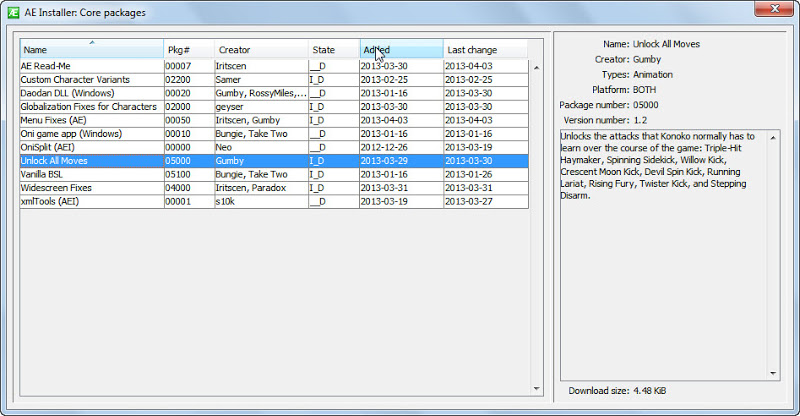
Task: Click the Last change date 2013-01-26
Action: (x=486, y=174)
